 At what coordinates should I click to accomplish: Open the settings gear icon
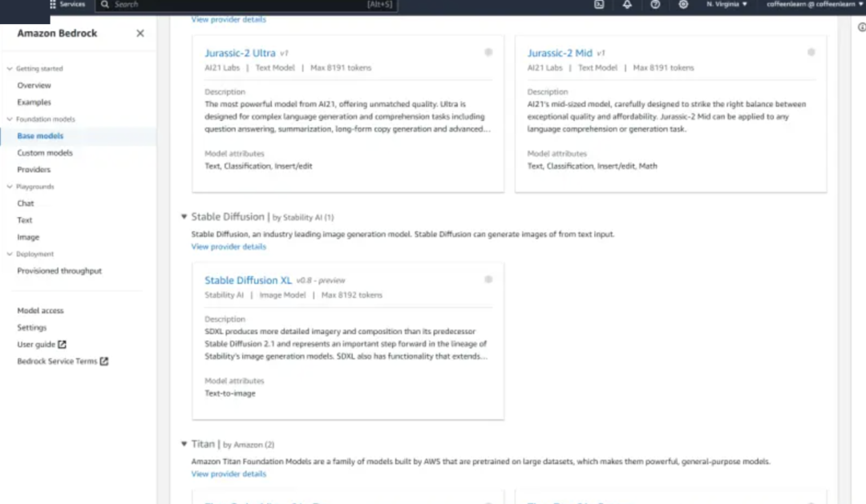pos(683,5)
